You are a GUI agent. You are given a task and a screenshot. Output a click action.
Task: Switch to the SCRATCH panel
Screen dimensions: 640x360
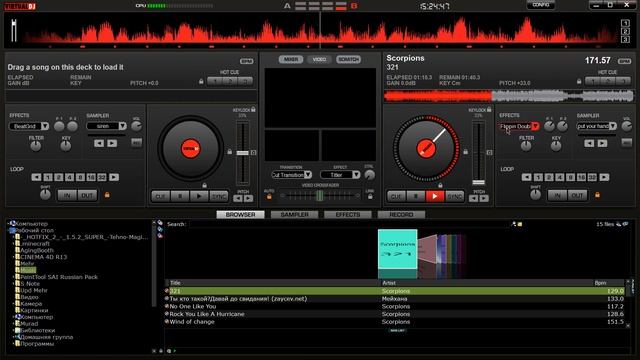348,60
